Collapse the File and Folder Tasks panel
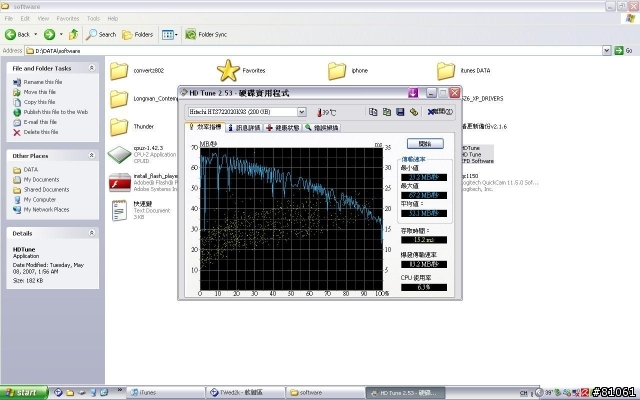Image resolution: width=640 pixels, height=400 pixels. pyautogui.click(x=92, y=68)
